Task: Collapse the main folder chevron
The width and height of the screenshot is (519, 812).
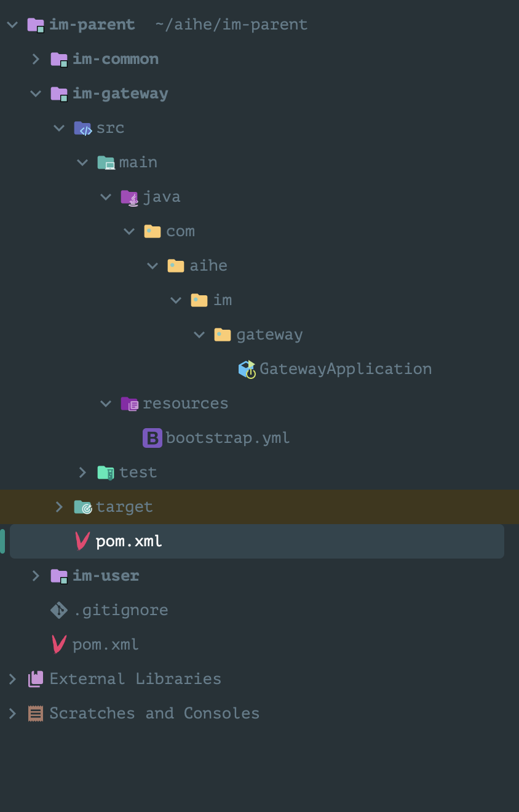Action: pyautogui.click(x=82, y=162)
